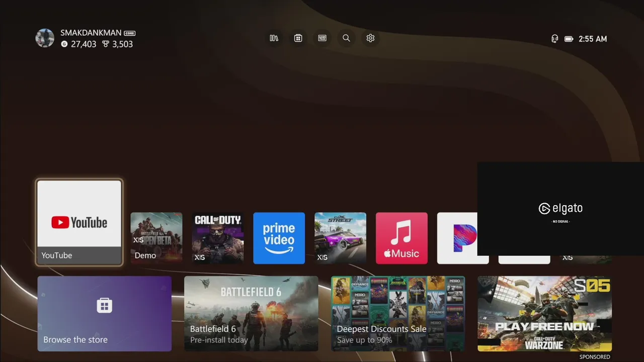Screen dimensions: 644x362
Task: Open My games & apps library icon
Action: tap(274, 38)
